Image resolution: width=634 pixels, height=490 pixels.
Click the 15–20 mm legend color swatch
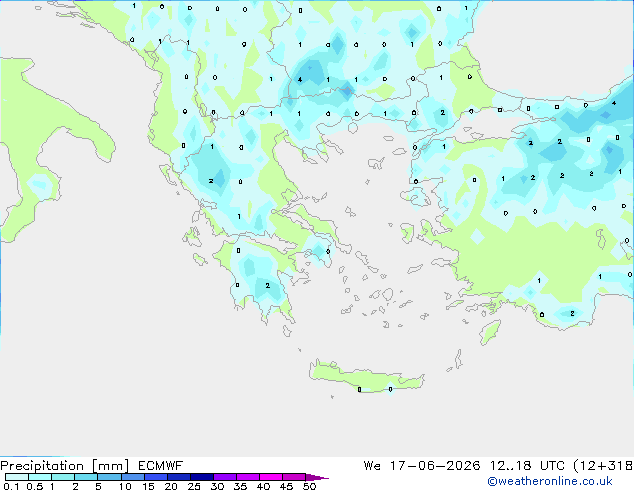(x=156, y=477)
